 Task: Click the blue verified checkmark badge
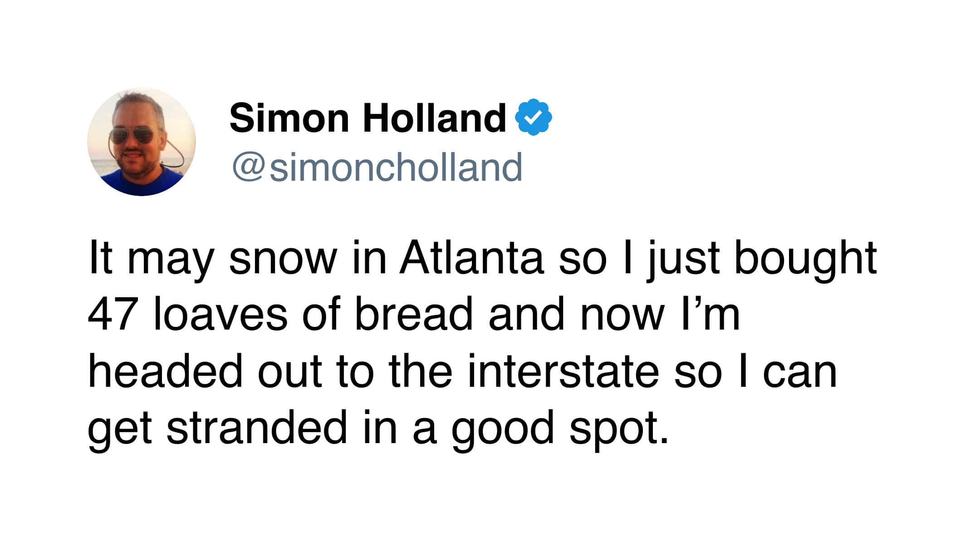(533, 118)
